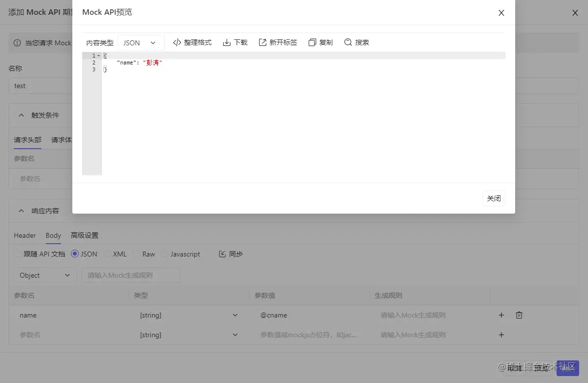Click the 关闭 button in preview dialog

494,198
